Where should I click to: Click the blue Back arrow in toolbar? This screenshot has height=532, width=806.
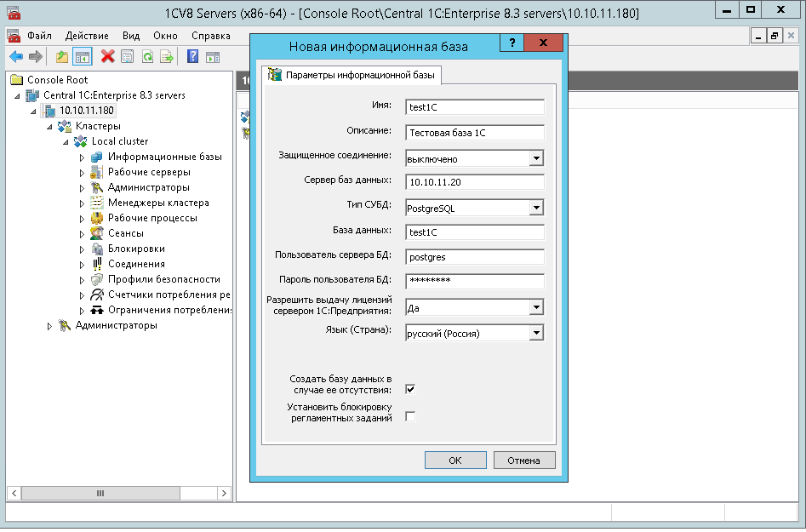click(x=15, y=57)
